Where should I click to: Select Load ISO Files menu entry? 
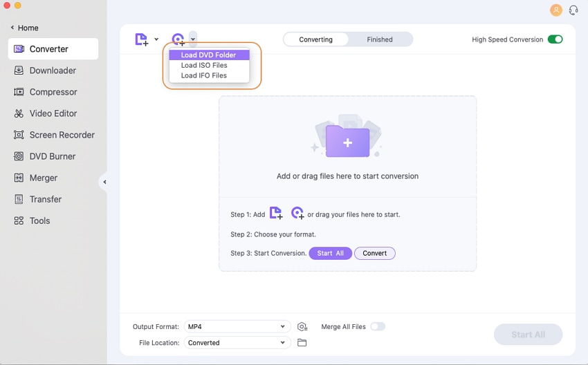(204, 65)
